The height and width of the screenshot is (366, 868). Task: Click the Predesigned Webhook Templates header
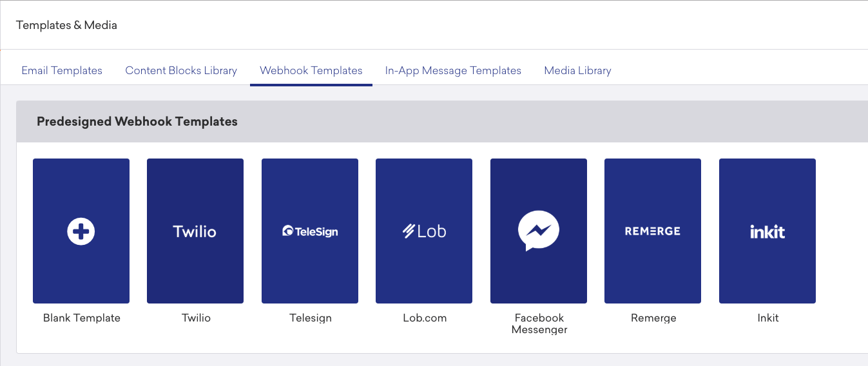[x=137, y=121]
